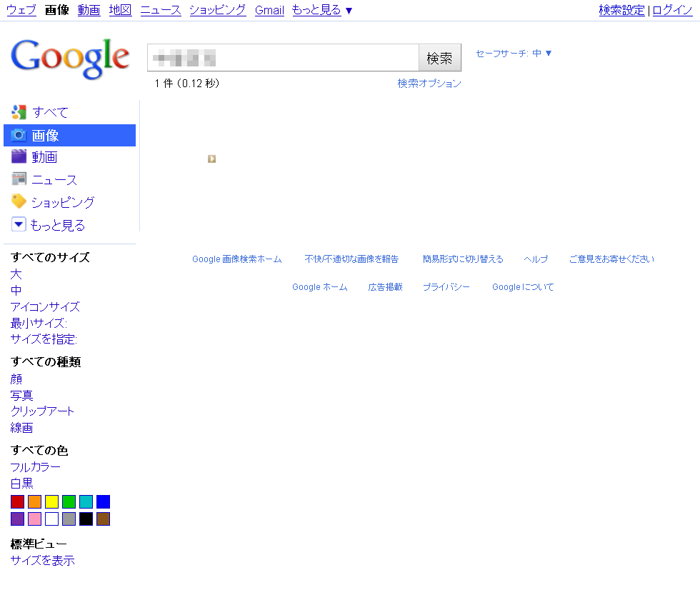Click the Google logo
Viewport: 700px width, 615px height.
tap(70, 59)
